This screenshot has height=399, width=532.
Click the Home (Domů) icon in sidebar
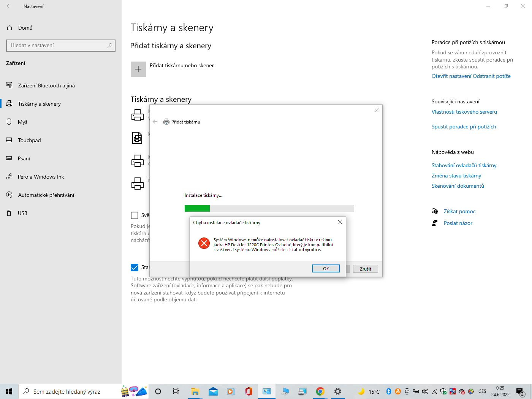point(9,28)
